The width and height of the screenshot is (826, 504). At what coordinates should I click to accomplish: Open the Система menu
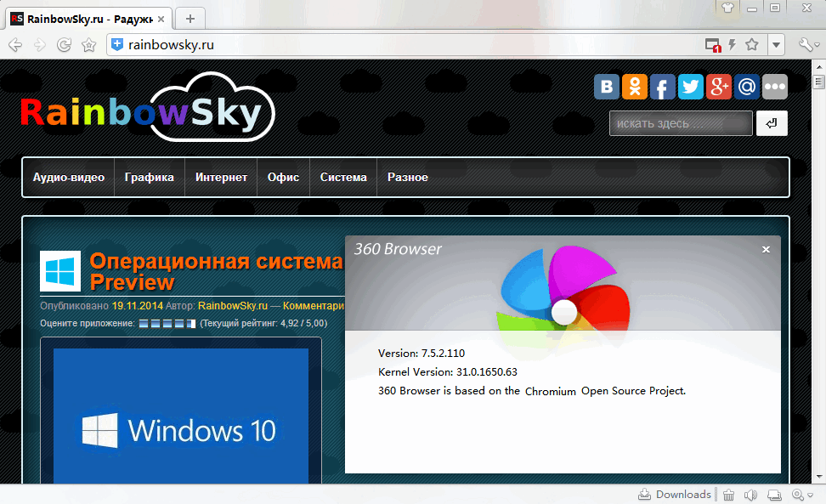(343, 177)
